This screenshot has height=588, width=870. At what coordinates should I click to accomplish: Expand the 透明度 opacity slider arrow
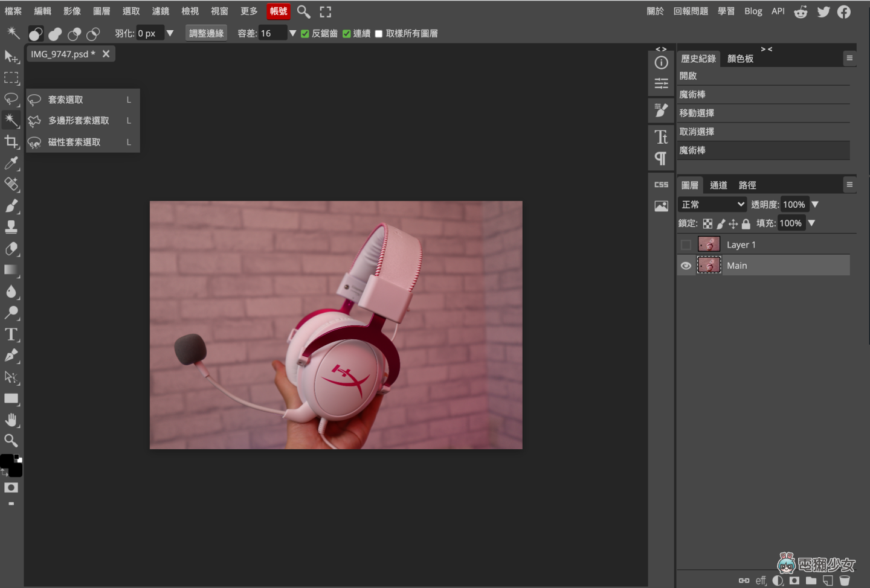click(x=815, y=205)
